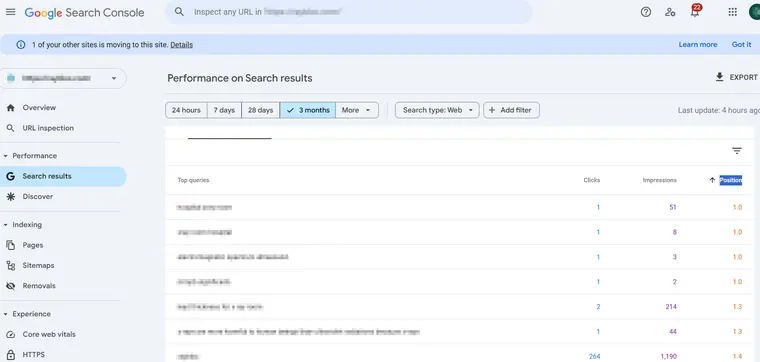760x362 pixels.
Task: Click the EXPORT button label
Action: coord(744,77)
